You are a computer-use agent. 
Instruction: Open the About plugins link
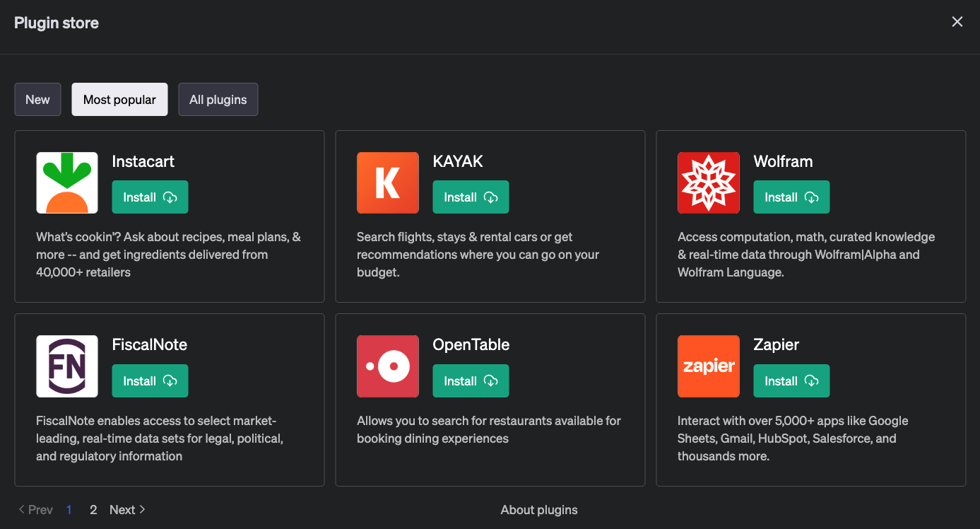point(539,510)
